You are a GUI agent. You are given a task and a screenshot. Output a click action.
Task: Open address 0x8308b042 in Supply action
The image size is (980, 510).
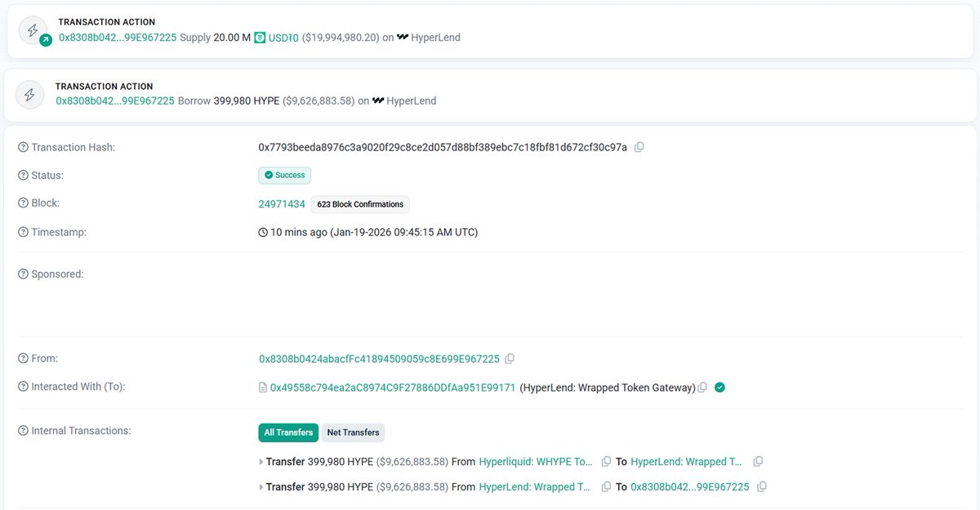118,38
